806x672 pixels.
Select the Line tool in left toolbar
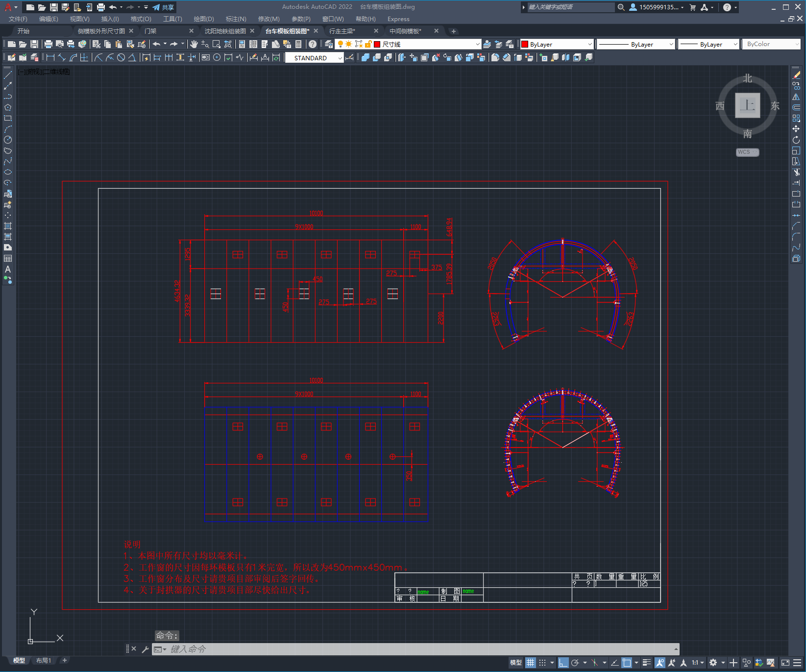8,75
